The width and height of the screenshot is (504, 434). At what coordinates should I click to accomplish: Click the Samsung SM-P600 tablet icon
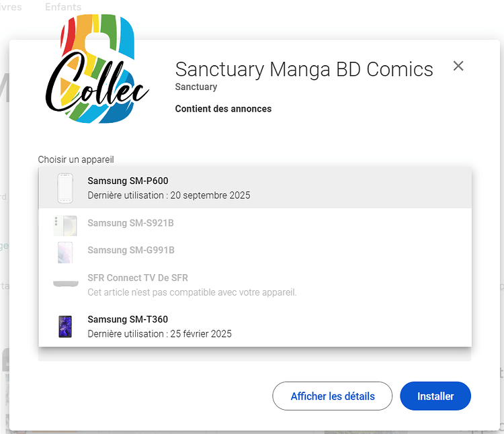pos(65,187)
